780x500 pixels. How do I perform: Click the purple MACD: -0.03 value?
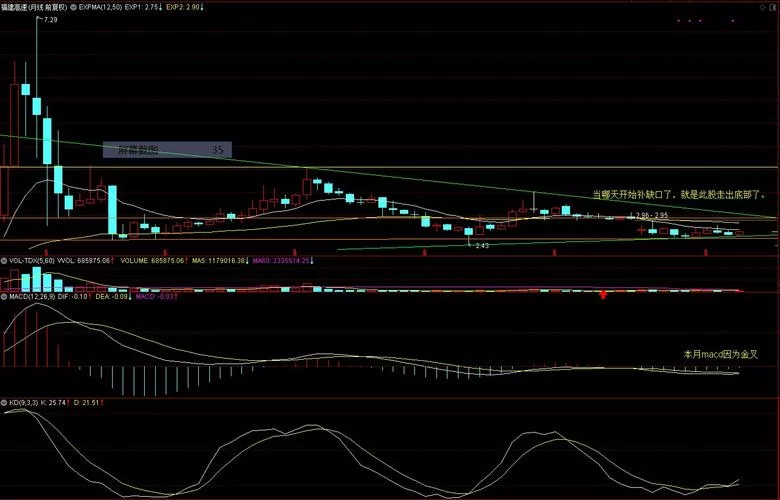coord(156,297)
